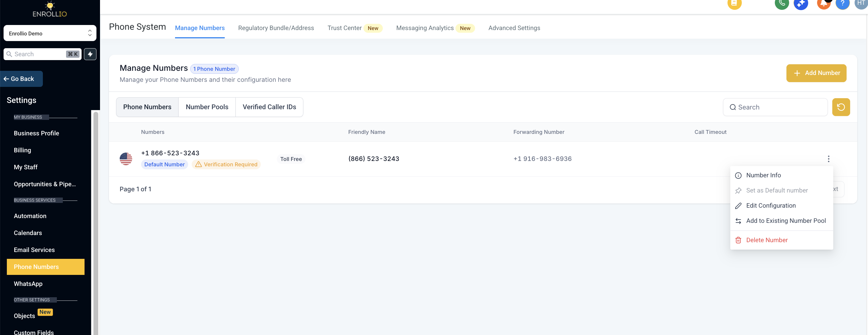
Task: Click the sidebar Search field
Action: click(43, 54)
